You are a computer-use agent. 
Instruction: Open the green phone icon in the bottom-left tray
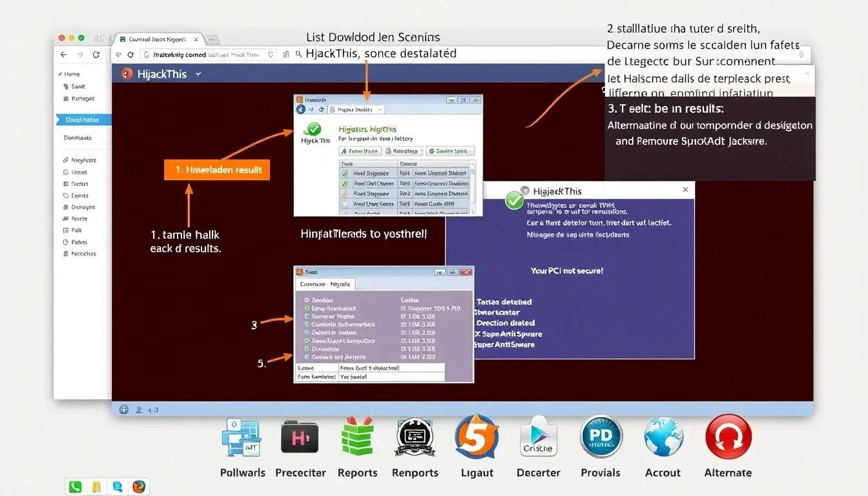[76, 487]
